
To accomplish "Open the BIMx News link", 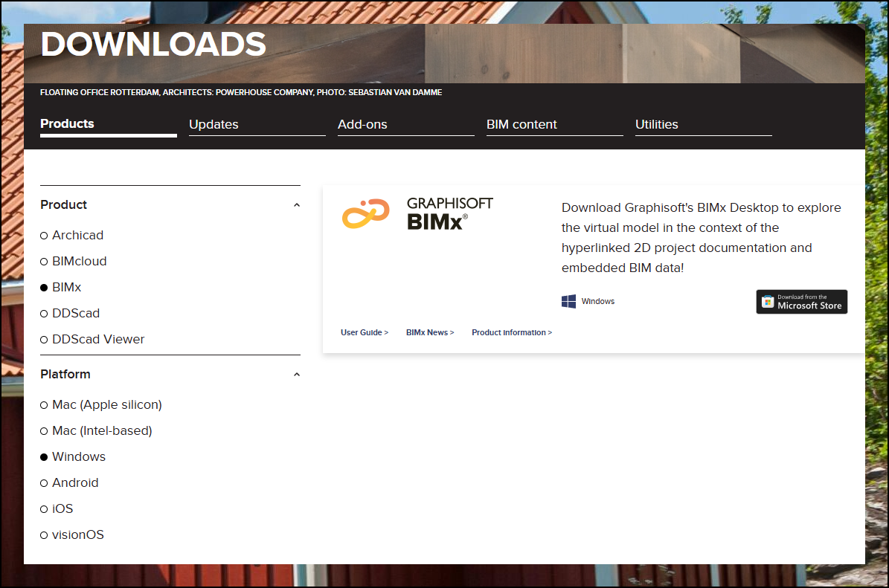I will pos(430,332).
